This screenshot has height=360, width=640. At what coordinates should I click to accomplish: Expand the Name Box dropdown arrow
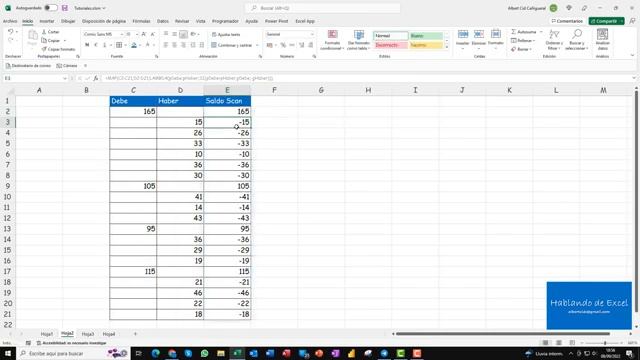coord(64,78)
